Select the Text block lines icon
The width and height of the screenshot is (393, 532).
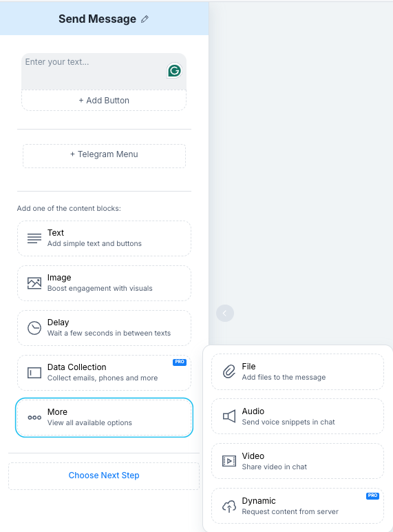coord(34,238)
